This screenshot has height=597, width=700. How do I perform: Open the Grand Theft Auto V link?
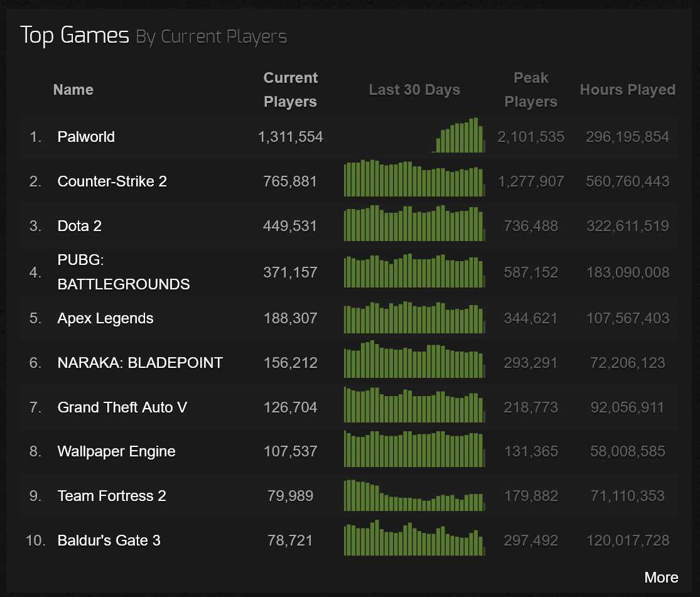122,407
